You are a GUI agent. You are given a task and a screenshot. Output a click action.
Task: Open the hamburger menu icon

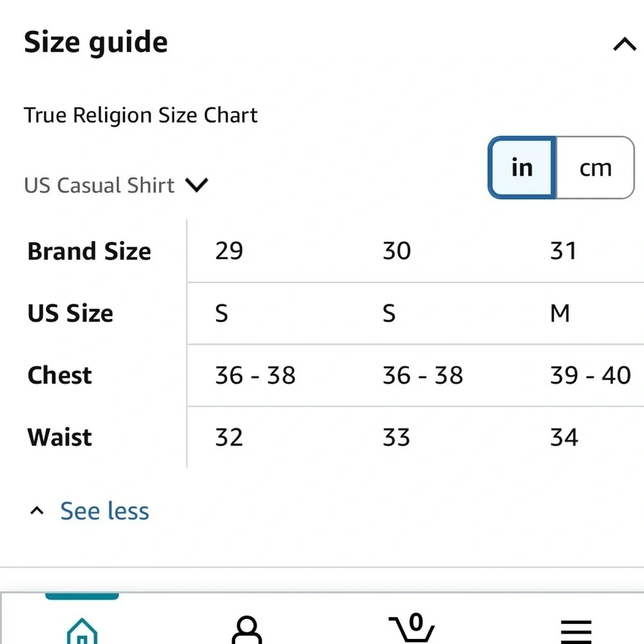576,632
